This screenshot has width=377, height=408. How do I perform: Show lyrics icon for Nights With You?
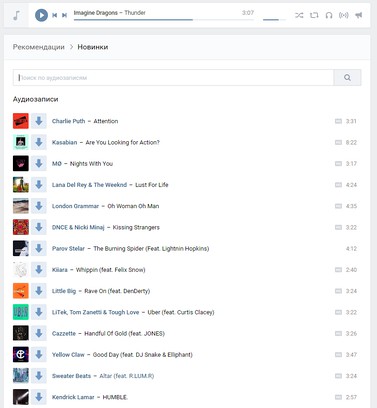(338, 163)
